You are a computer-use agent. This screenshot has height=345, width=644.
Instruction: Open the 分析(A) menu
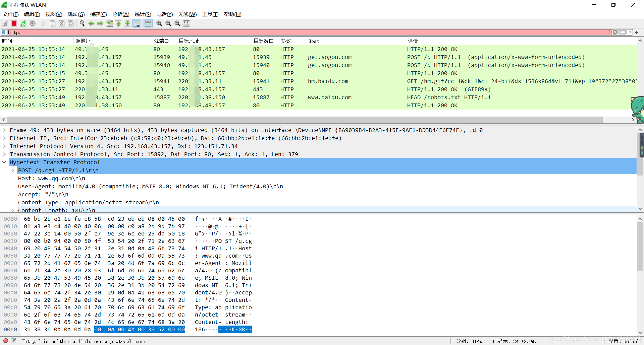[x=121, y=14]
